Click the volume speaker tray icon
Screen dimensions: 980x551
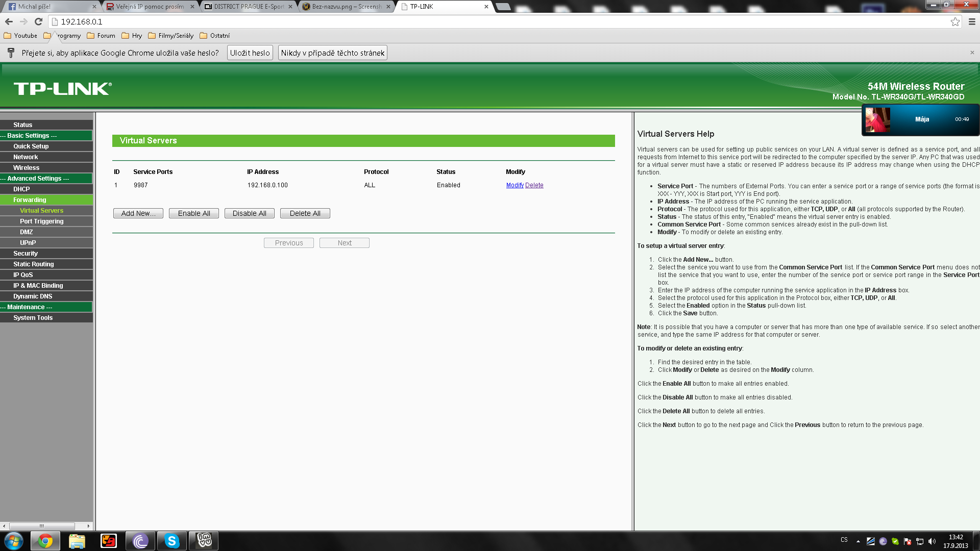pyautogui.click(x=932, y=541)
